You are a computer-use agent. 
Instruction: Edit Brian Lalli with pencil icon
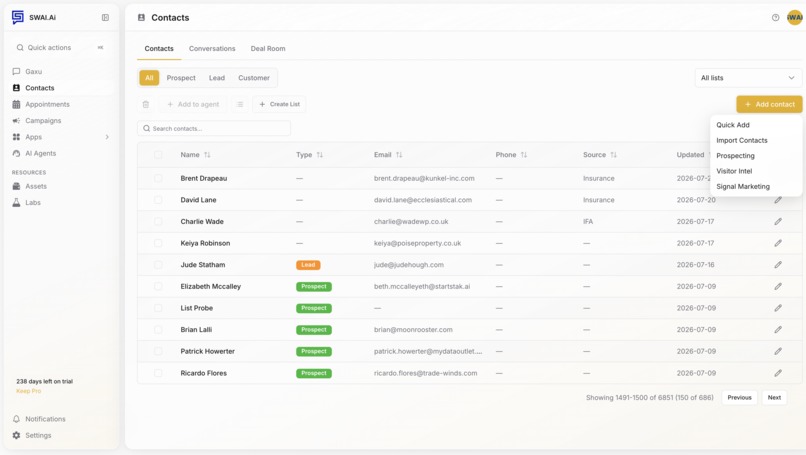tap(778, 330)
